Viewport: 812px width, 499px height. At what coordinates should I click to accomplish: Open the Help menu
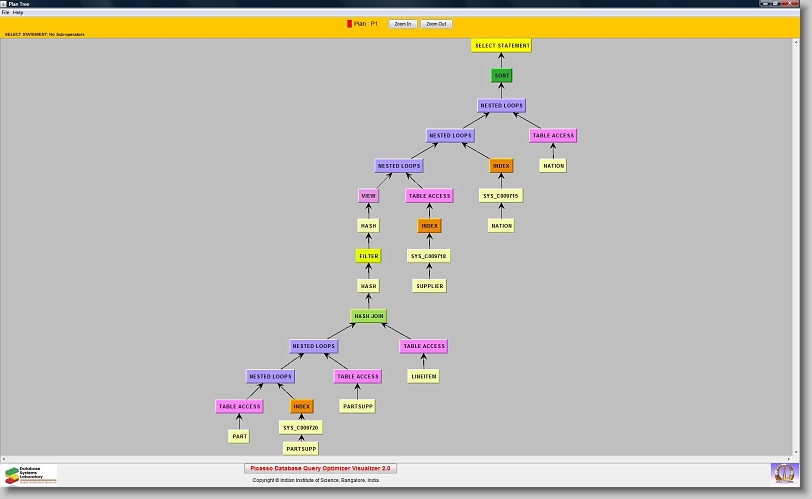18,12
